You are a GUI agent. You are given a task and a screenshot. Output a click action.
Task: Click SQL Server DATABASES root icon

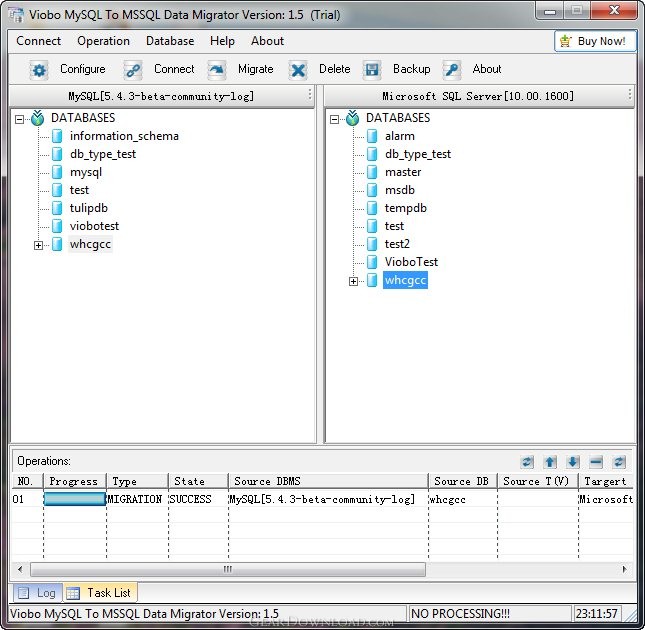[353, 118]
